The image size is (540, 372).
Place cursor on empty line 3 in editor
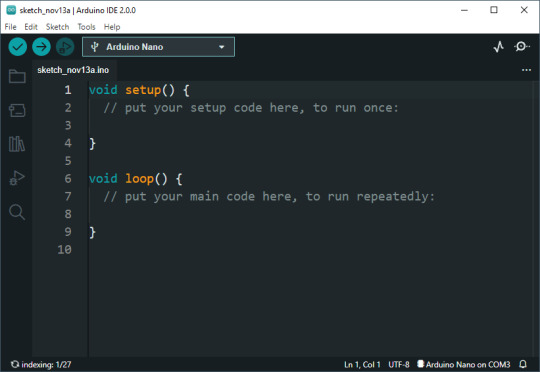pyautogui.click(x=310, y=125)
